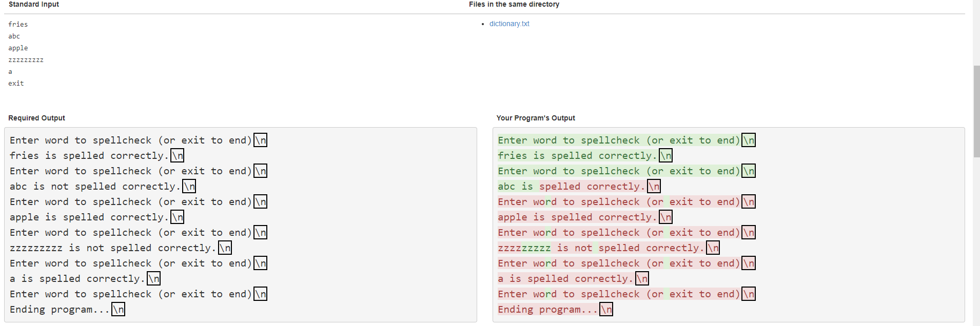Click the 'exit' line in Standard Input
The image size is (980, 326).
tap(16, 83)
